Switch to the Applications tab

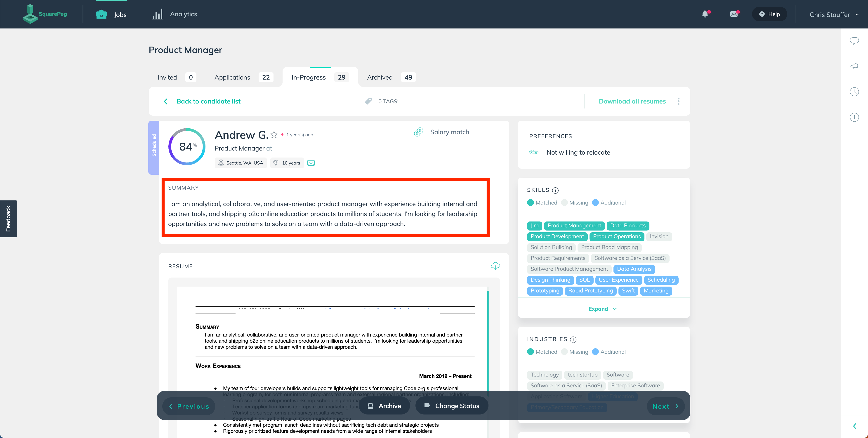244,77
